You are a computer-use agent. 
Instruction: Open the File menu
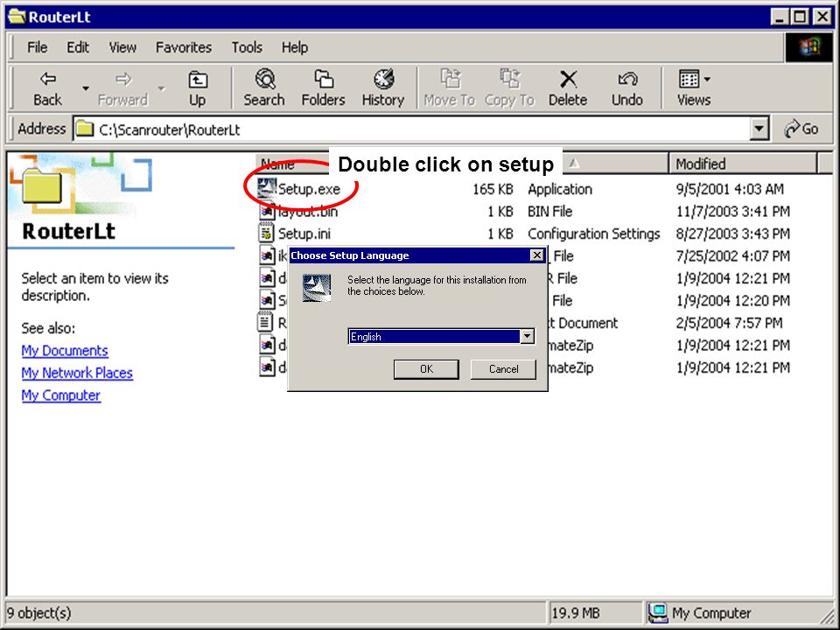coord(37,47)
